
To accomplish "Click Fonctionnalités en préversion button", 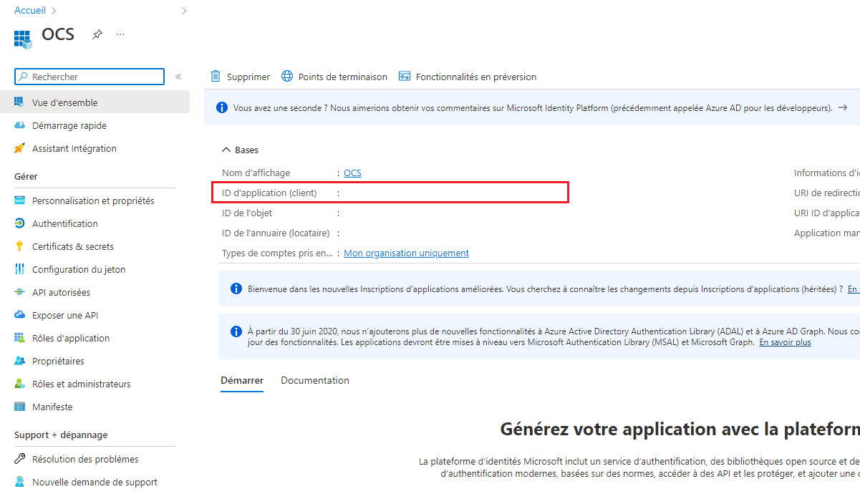I will click(x=468, y=77).
